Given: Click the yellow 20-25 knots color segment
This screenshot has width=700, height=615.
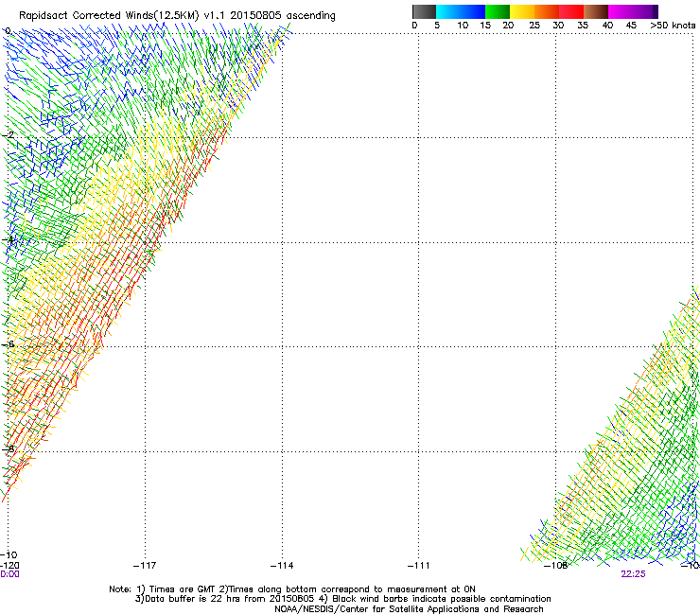Looking at the screenshot, I should click(x=522, y=11).
